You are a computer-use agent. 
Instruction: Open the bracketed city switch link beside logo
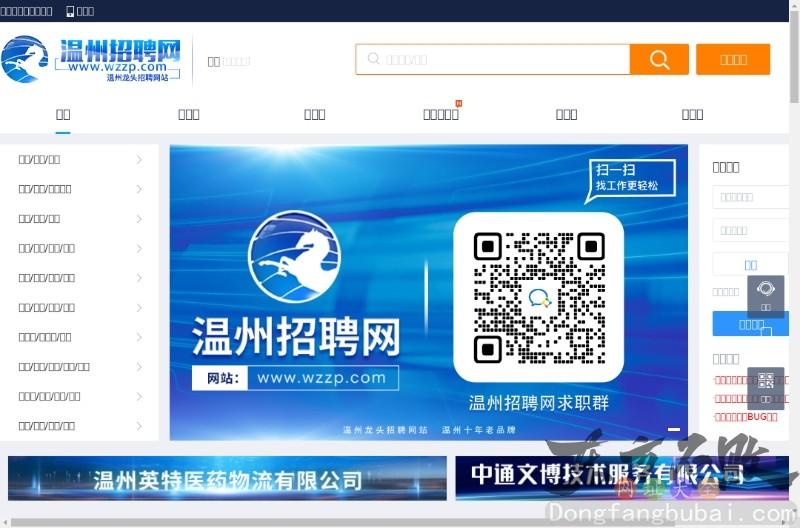[236, 61]
